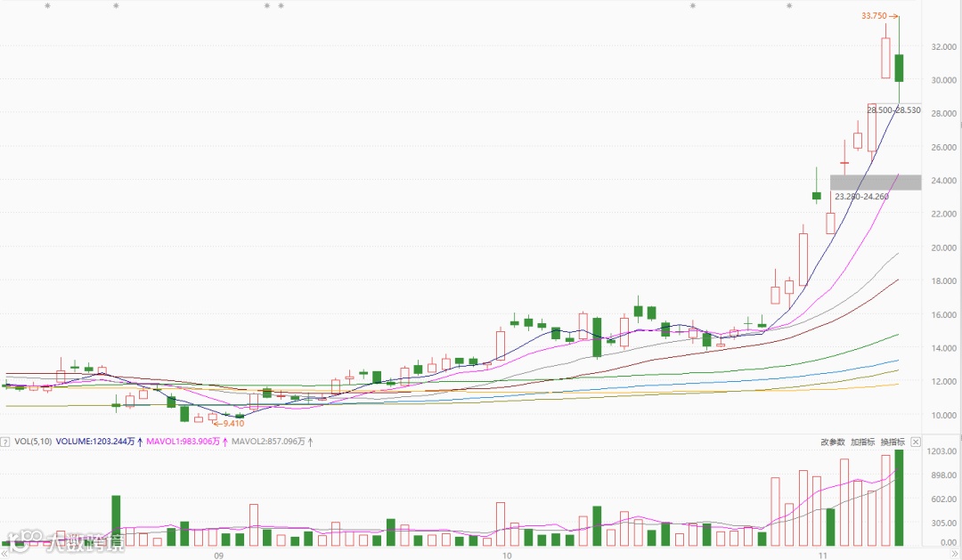Click the last asterisk marker before the peak

[789, 6]
